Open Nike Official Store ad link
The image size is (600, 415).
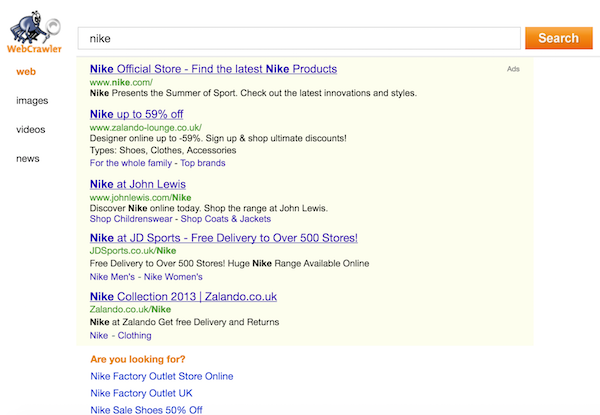214,69
